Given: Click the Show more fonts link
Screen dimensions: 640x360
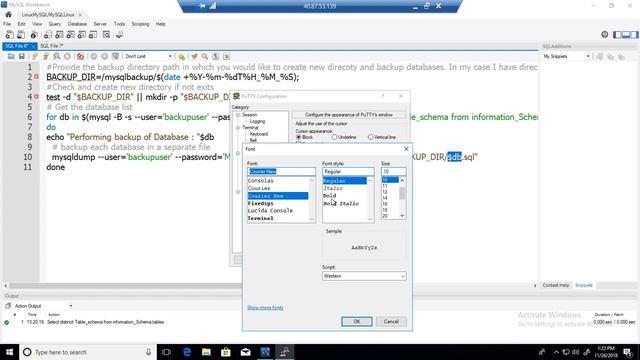Looking at the screenshot, I should 265,308.
